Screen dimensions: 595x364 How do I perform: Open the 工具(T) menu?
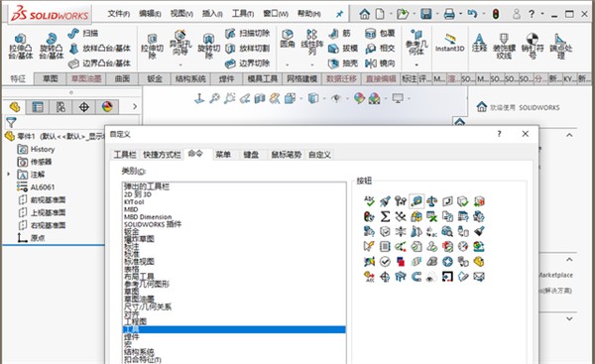pyautogui.click(x=243, y=14)
